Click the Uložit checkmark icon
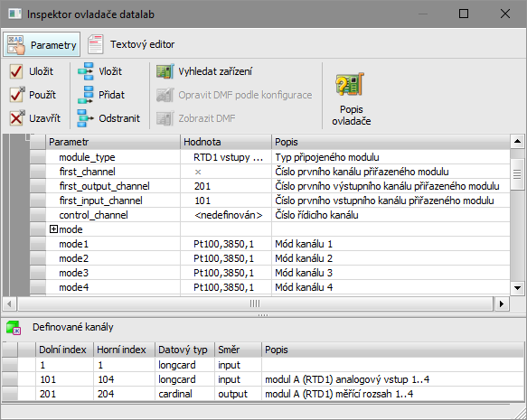 click(x=16, y=71)
